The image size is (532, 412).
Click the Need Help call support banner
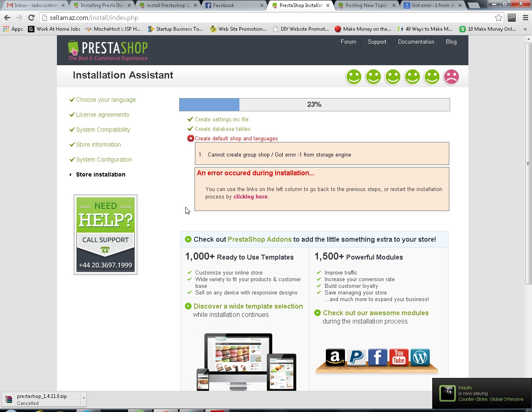[x=106, y=234]
